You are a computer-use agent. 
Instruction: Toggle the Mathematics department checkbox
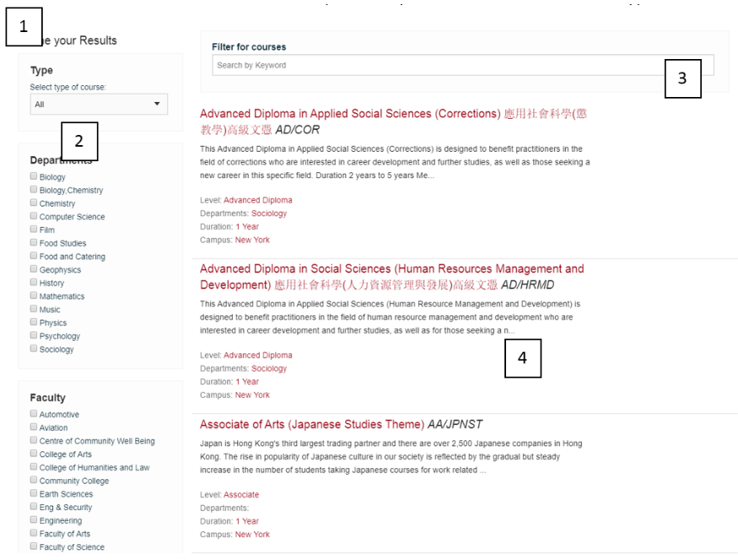pos(34,296)
